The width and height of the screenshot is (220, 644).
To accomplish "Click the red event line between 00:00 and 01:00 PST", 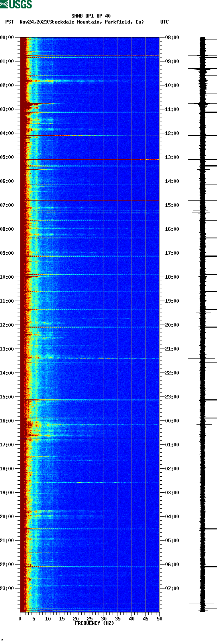I will point(90,55).
